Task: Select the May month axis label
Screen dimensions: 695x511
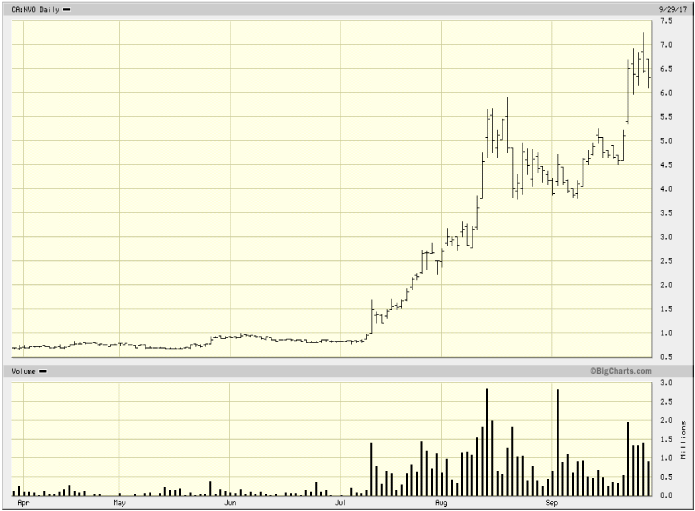Action: point(119,503)
